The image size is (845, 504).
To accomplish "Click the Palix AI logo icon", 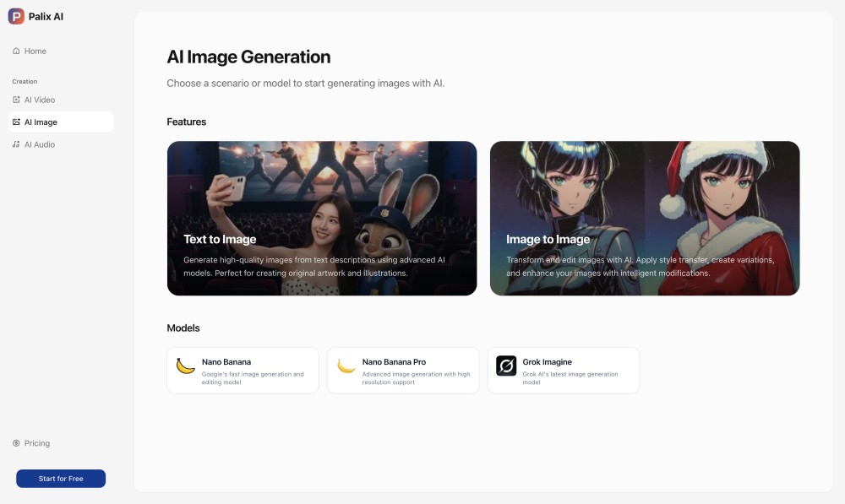I will [16, 16].
